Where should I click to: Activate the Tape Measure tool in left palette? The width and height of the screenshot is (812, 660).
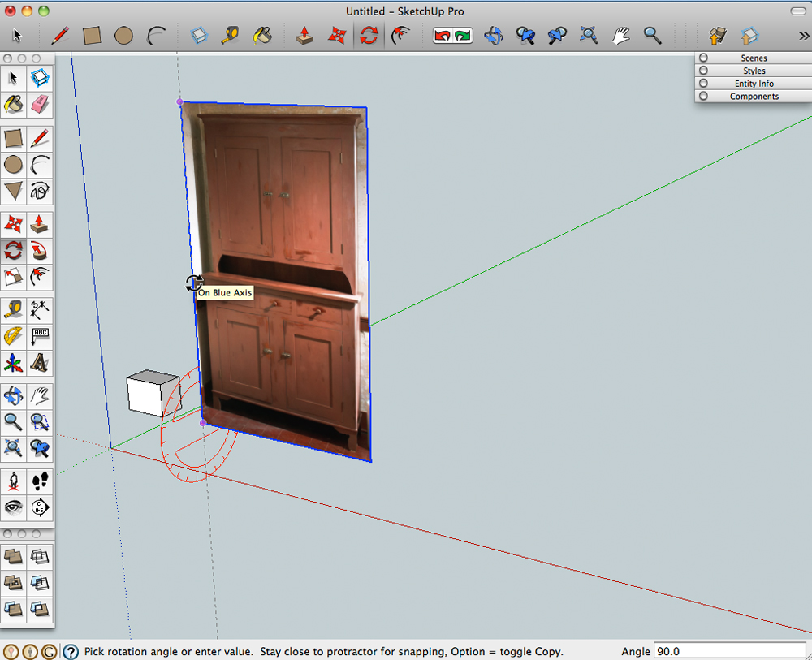pyautogui.click(x=13, y=309)
